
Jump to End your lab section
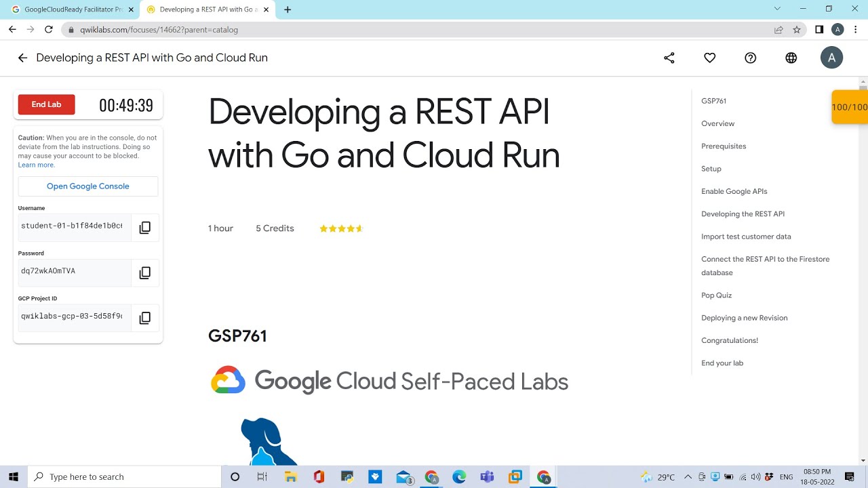pos(722,363)
